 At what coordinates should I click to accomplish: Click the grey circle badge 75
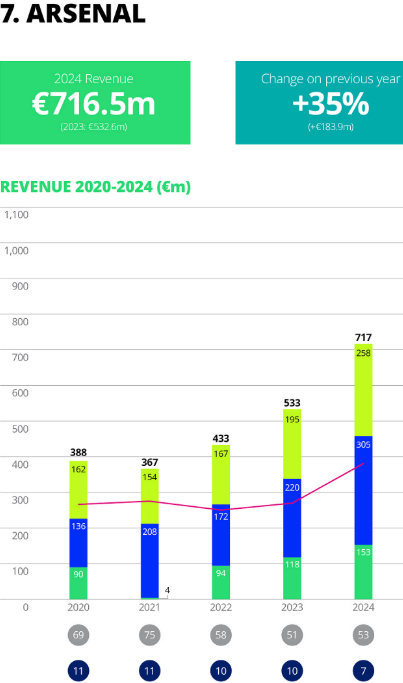pos(149,635)
